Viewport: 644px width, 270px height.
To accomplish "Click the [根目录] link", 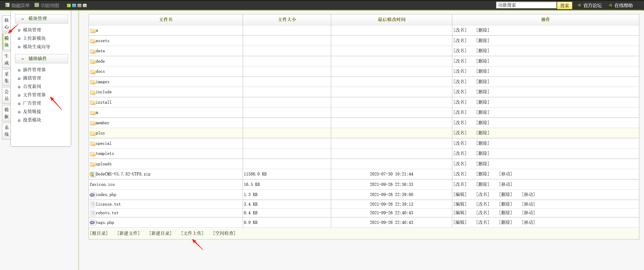I will tap(99, 233).
